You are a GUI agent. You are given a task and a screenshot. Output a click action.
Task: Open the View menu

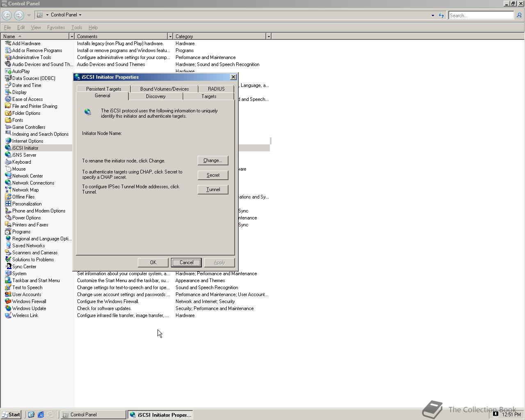point(36,27)
